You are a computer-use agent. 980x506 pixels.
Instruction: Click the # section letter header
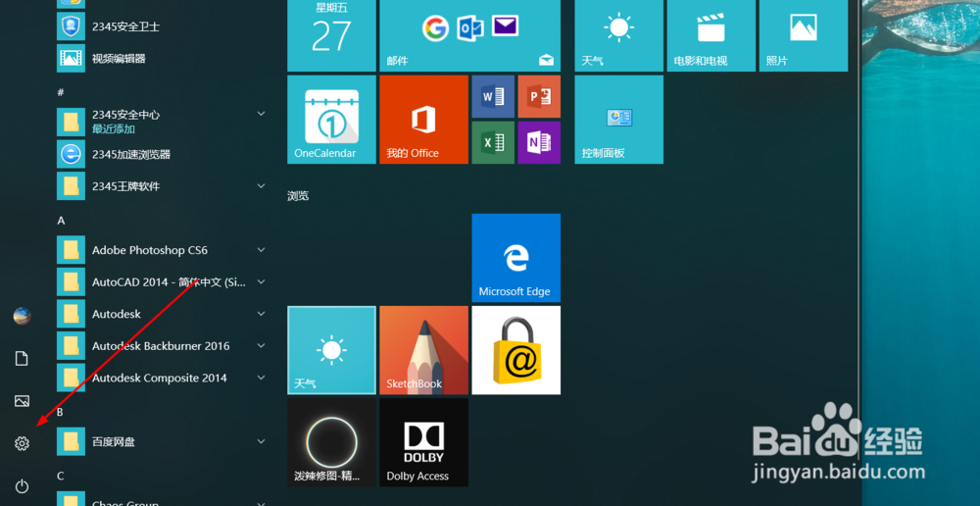click(61, 92)
